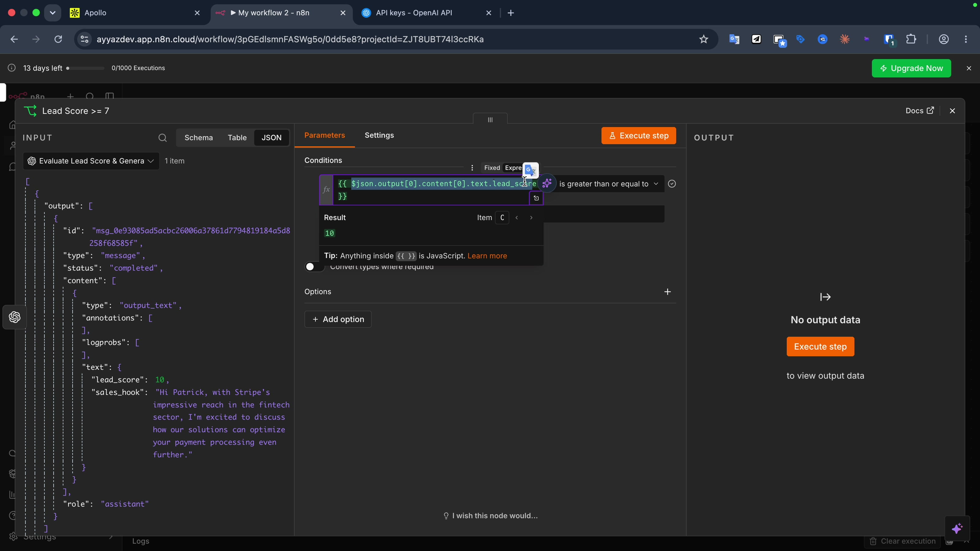Open Evaluate Lead Score input node dropdown
Viewport: 980px width, 551px height.
91,161
